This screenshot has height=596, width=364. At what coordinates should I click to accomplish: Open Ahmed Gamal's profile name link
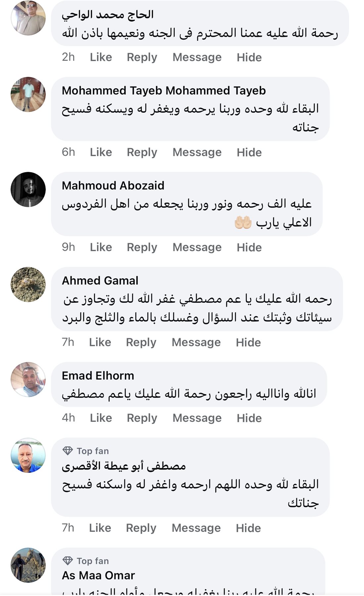click(x=100, y=281)
